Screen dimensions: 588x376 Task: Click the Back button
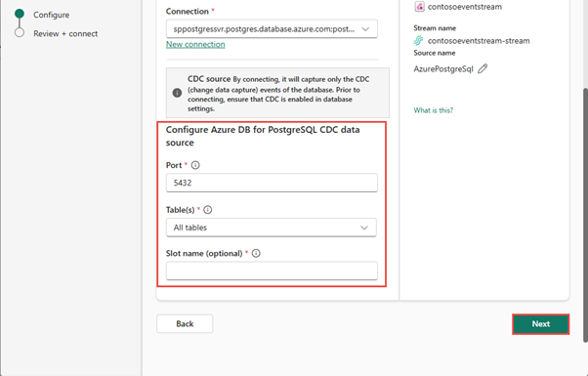point(185,324)
